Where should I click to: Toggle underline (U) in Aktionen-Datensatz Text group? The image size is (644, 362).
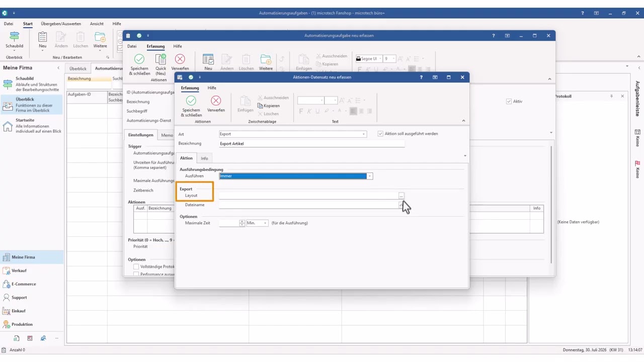[317, 111]
